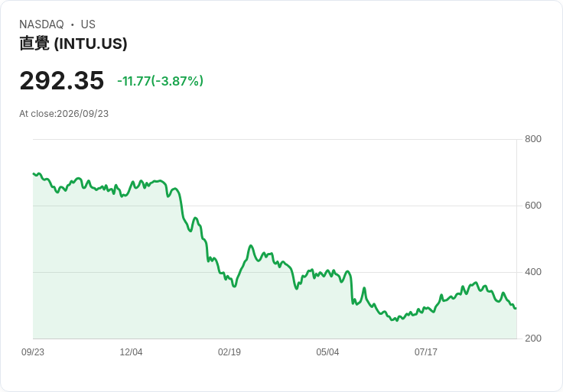Select the 02/19 date on the x-axis
563x392 pixels.
tap(229, 352)
